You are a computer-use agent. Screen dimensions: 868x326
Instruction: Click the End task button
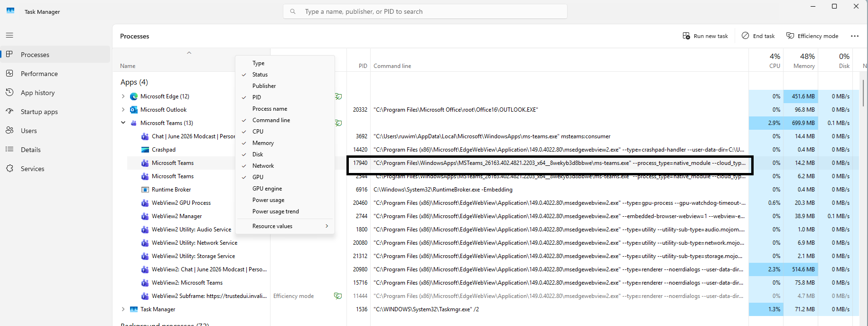point(758,36)
